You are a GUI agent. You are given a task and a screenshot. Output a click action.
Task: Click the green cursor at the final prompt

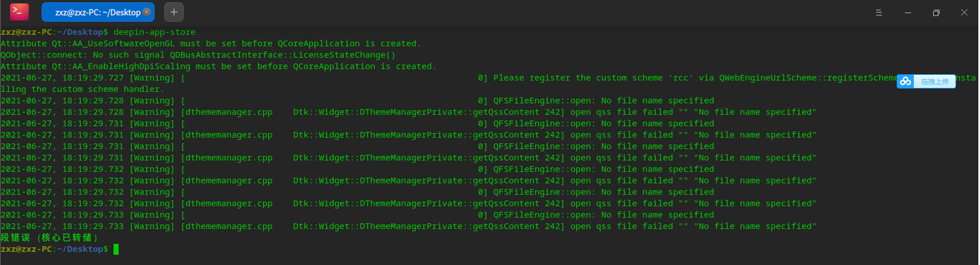click(x=116, y=249)
